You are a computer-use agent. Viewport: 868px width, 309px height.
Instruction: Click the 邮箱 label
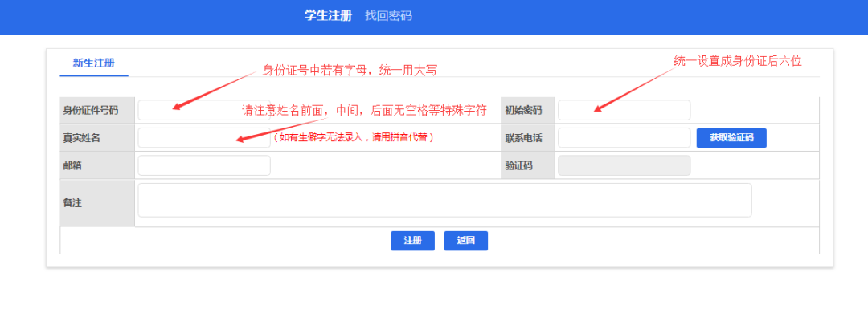coord(72,165)
